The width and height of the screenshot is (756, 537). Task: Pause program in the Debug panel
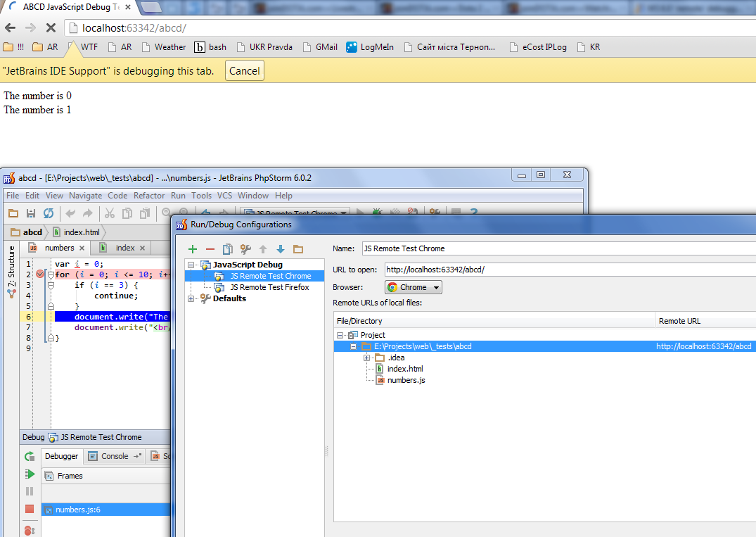point(30,491)
